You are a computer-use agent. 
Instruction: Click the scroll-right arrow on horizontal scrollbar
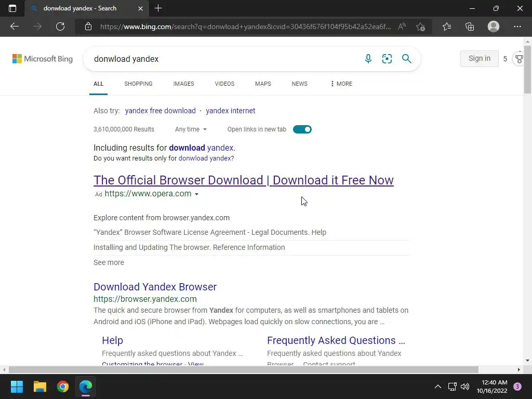click(x=519, y=369)
